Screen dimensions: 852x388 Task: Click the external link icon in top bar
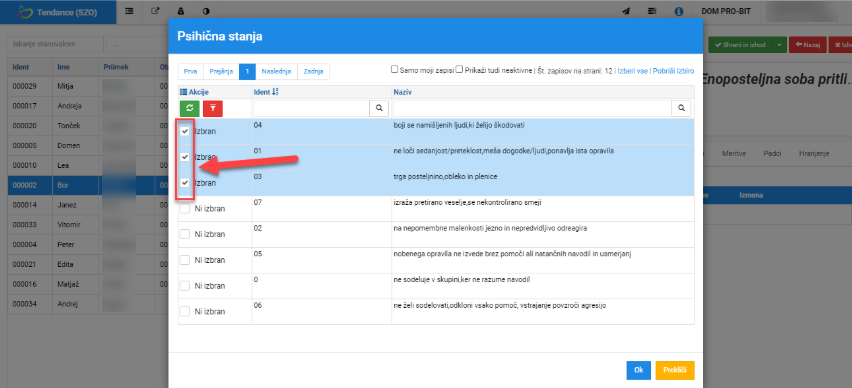pyautogui.click(x=155, y=11)
